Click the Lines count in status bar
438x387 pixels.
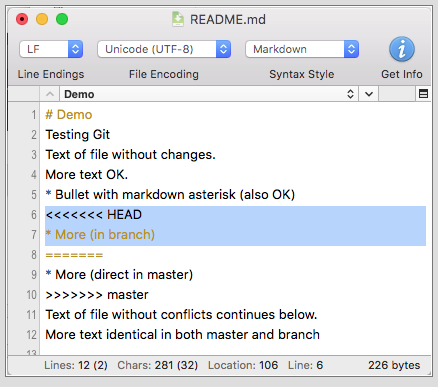click(76, 365)
